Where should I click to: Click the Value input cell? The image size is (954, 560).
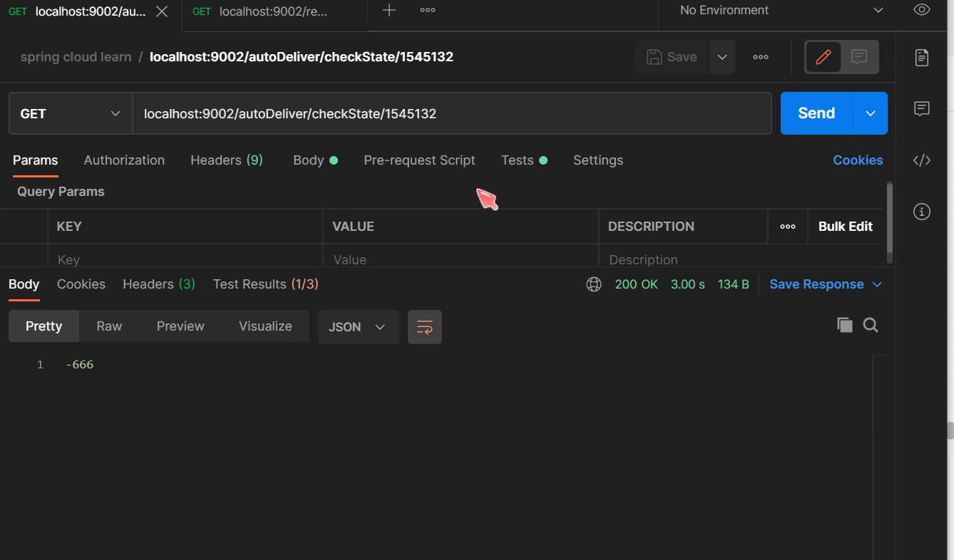(461, 258)
